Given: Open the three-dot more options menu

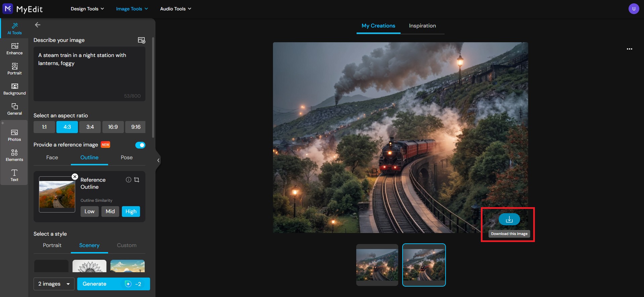Looking at the screenshot, I should [x=629, y=49].
